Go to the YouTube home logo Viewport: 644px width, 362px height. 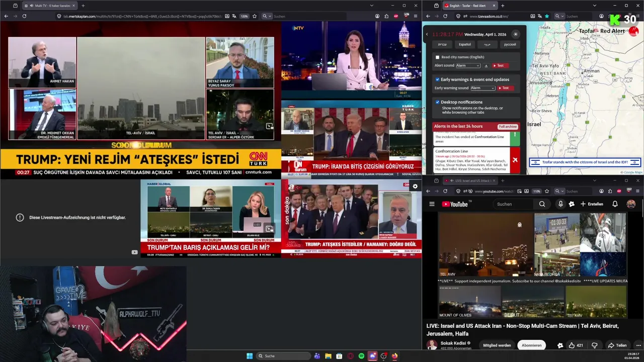455,204
